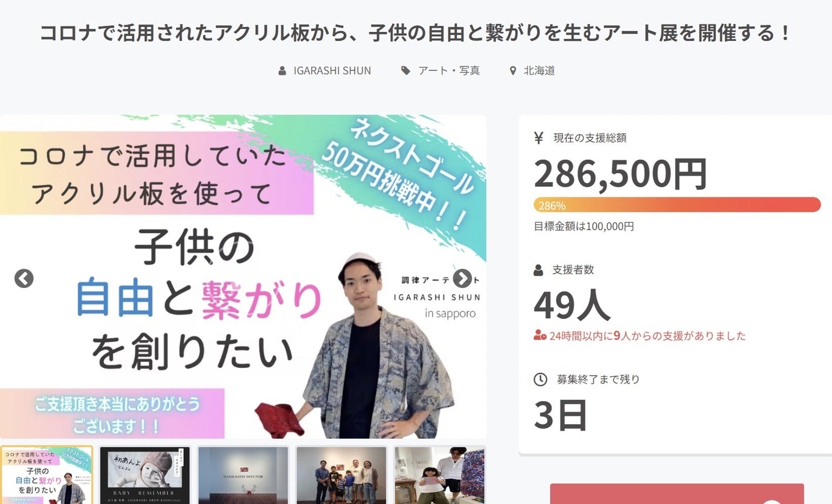Screen dimensions: 832x504
Task: Click the supporter icon next to 支援者数
Action: pos(538,270)
